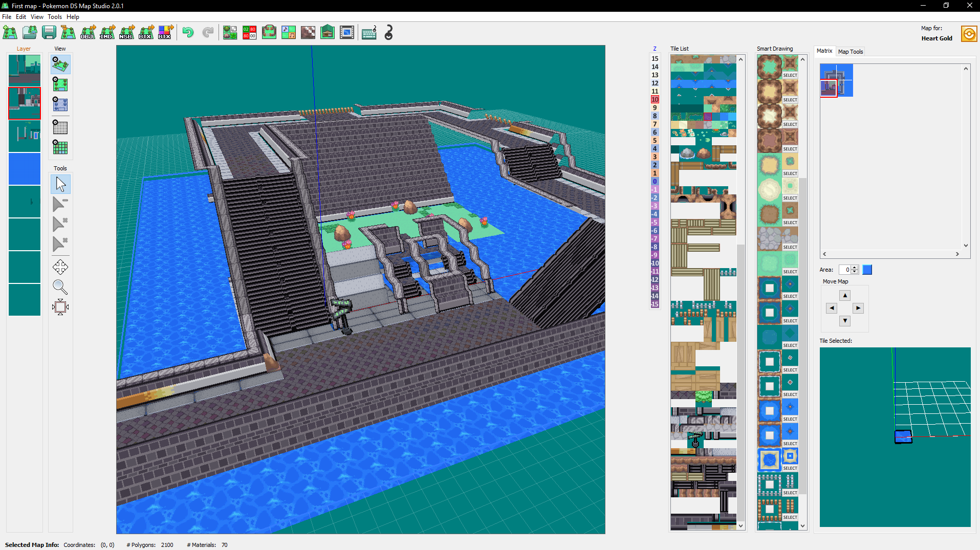Image resolution: width=980 pixels, height=550 pixels.
Task: Move the map up with the arrow button
Action: click(845, 295)
